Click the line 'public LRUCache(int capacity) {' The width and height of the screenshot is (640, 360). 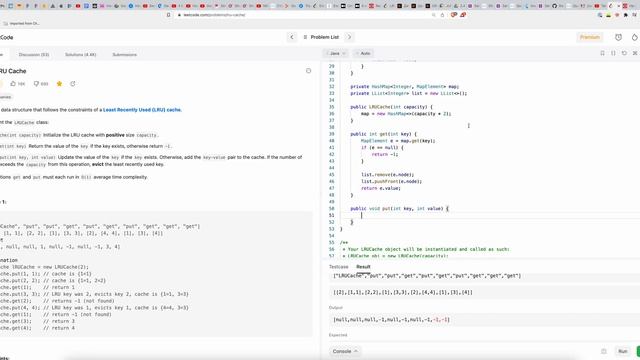391,107
